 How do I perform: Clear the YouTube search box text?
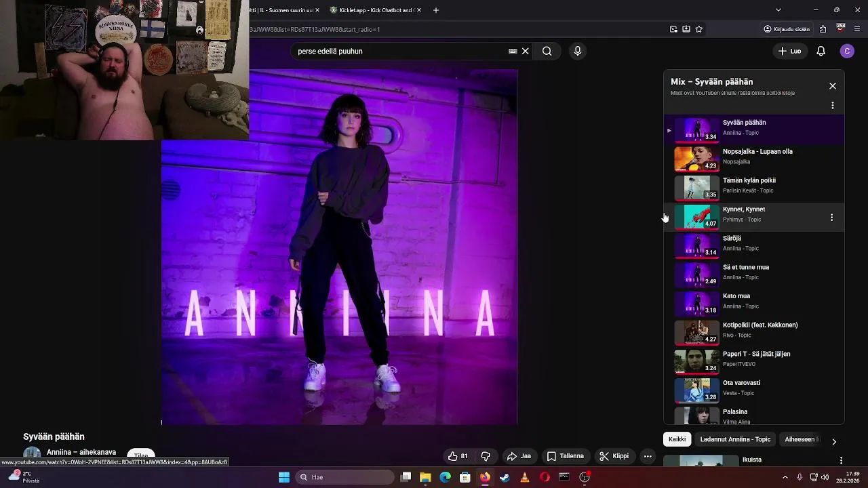click(x=525, y=51)
